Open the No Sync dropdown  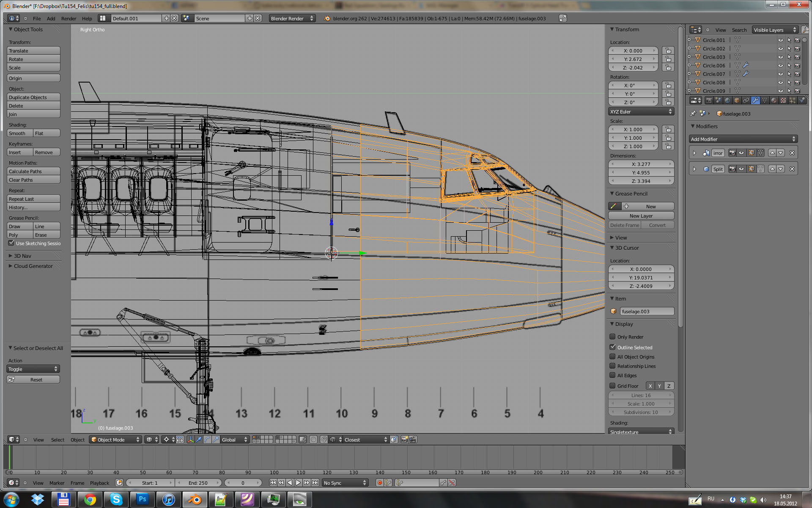[345, 483]
